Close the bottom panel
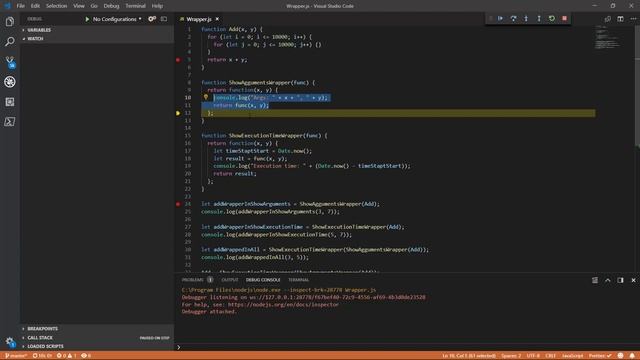This screenshot has width=640, height=360. pyautogui.click(x=633, y=280)
